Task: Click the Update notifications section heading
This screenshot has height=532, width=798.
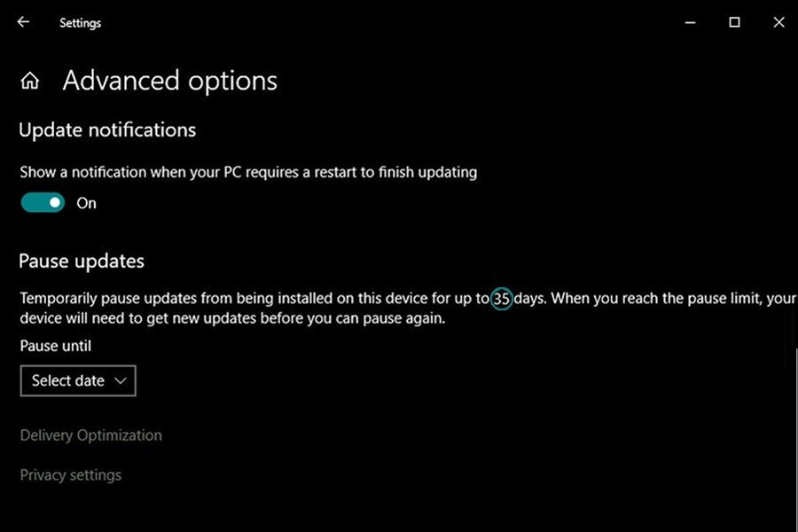Action: (x=107, y=130)
